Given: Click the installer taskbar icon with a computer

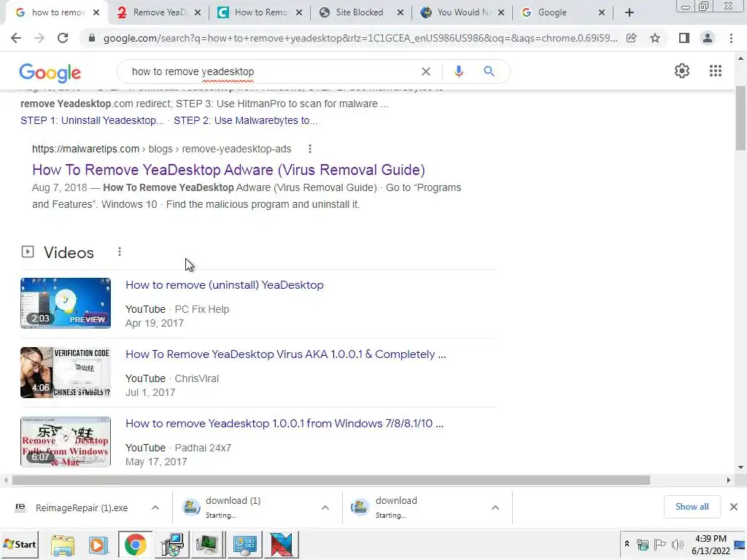Looking at the screenshot, I should click(172, 545).
